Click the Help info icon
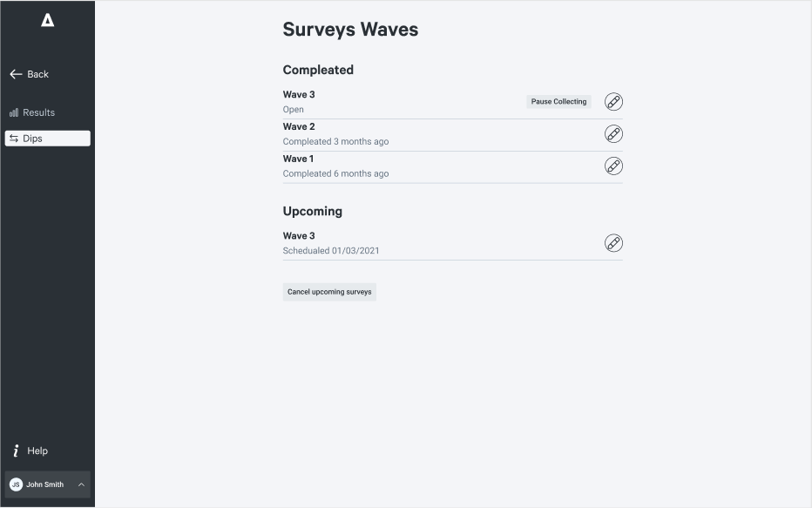This screenshot has width=812, height=508. coord(16,450)
